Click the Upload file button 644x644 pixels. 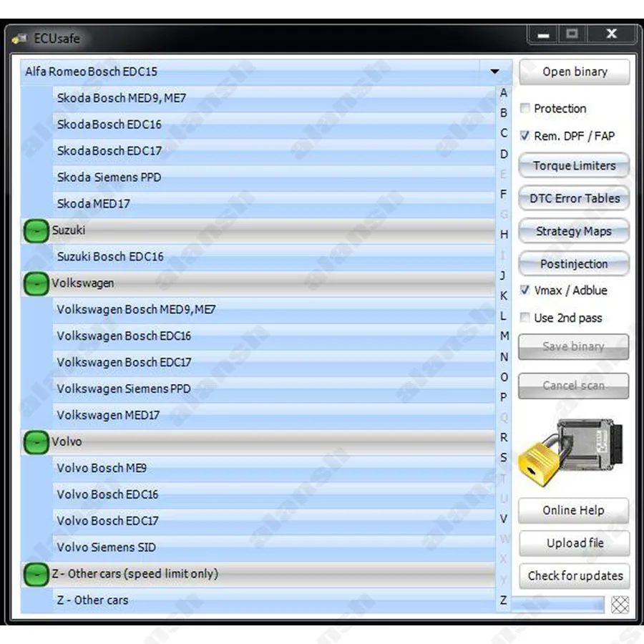[x=574, y=543]
